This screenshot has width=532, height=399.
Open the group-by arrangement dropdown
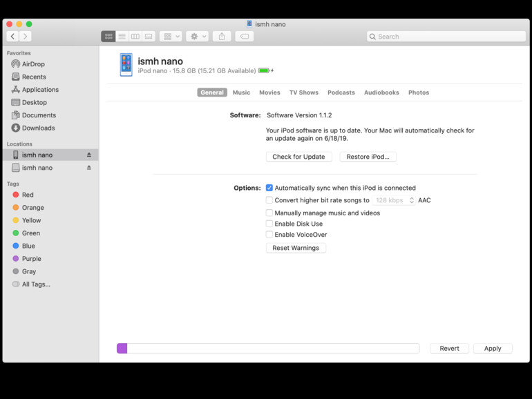click(171, 37)
